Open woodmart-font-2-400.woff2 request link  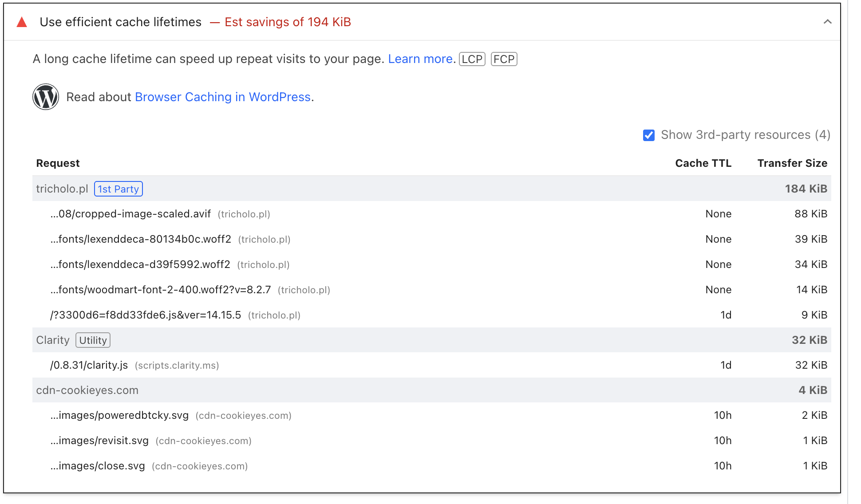coord(161,290)
